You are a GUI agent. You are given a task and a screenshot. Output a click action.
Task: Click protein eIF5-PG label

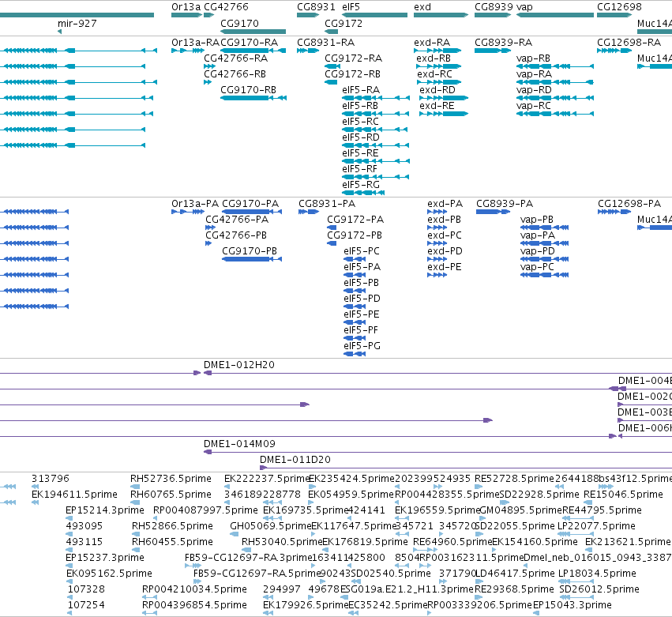(362, 346)
